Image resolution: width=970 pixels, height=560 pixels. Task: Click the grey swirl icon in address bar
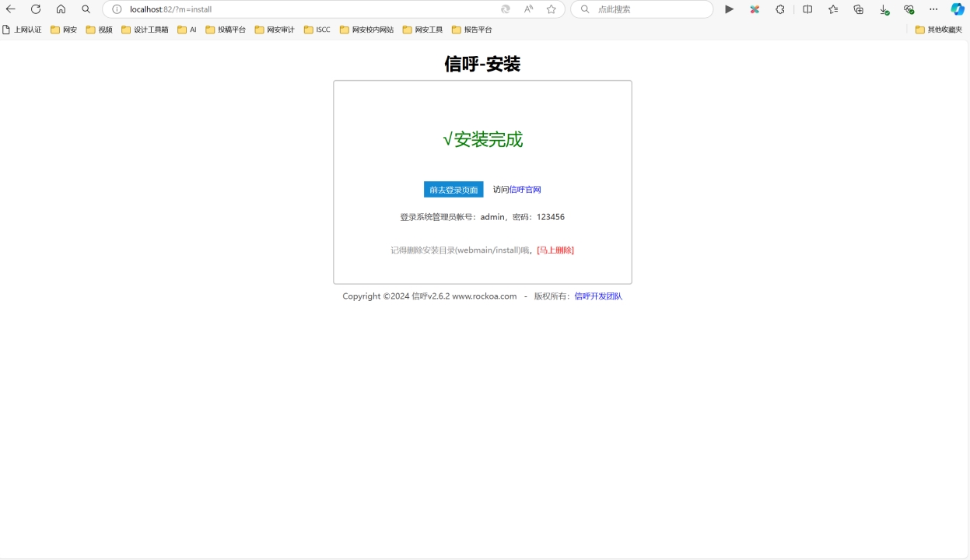pyautogui.click(x=506, y=9)
